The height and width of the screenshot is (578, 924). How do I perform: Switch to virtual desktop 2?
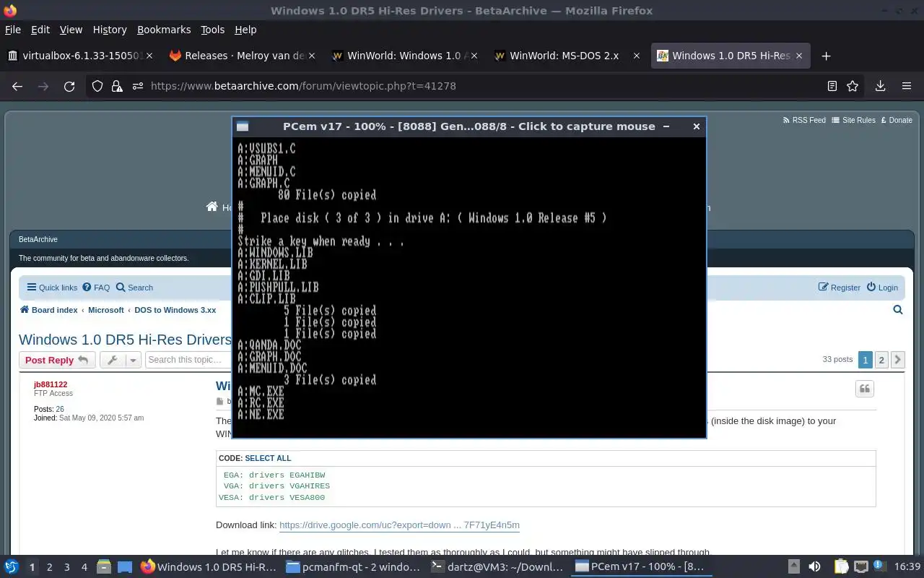50,567
